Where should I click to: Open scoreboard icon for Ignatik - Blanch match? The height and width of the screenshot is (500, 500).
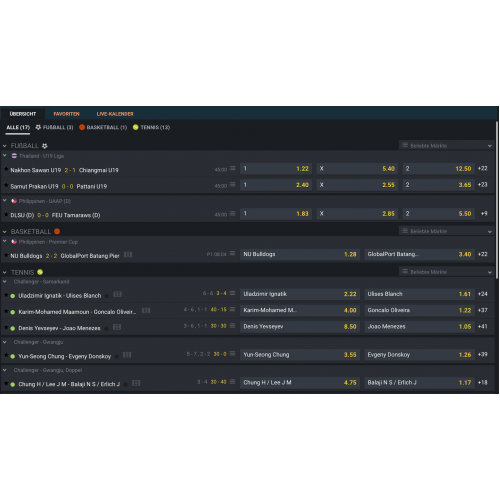tap(117, 294)
